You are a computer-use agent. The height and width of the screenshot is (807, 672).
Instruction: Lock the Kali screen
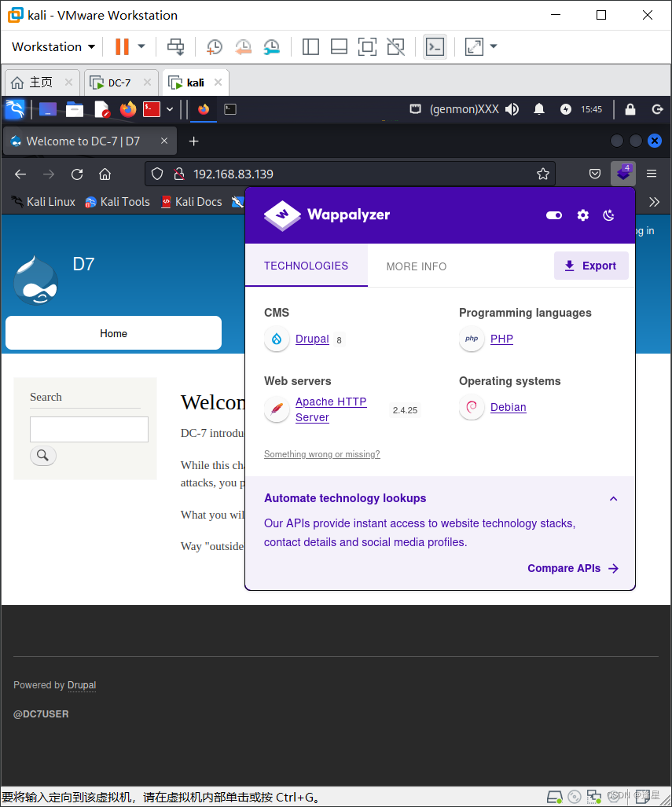tap(630, 109)
